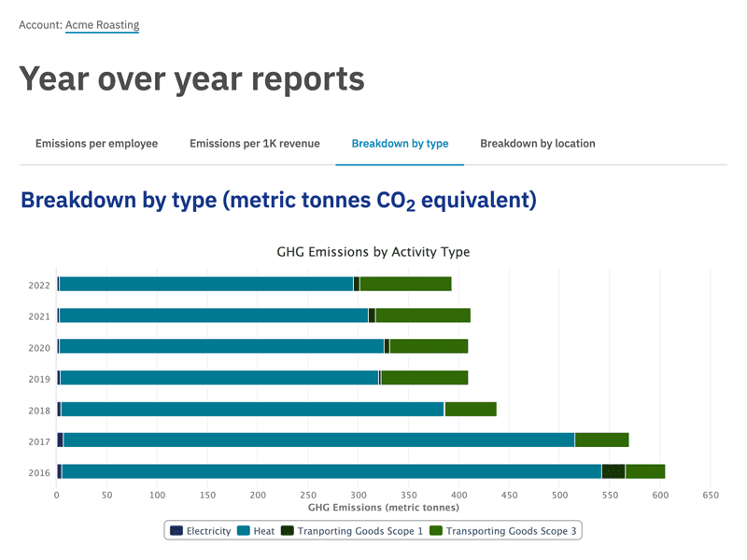Toggle Heat series in chart legend
The width and height of the screenshot is (747, 560).
[263, 531]
